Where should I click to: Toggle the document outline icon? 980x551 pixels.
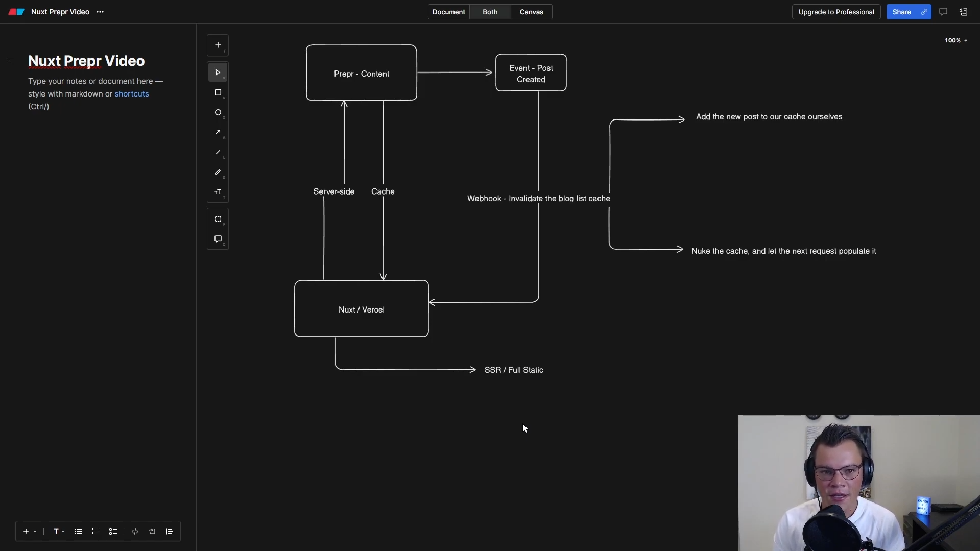10,60
